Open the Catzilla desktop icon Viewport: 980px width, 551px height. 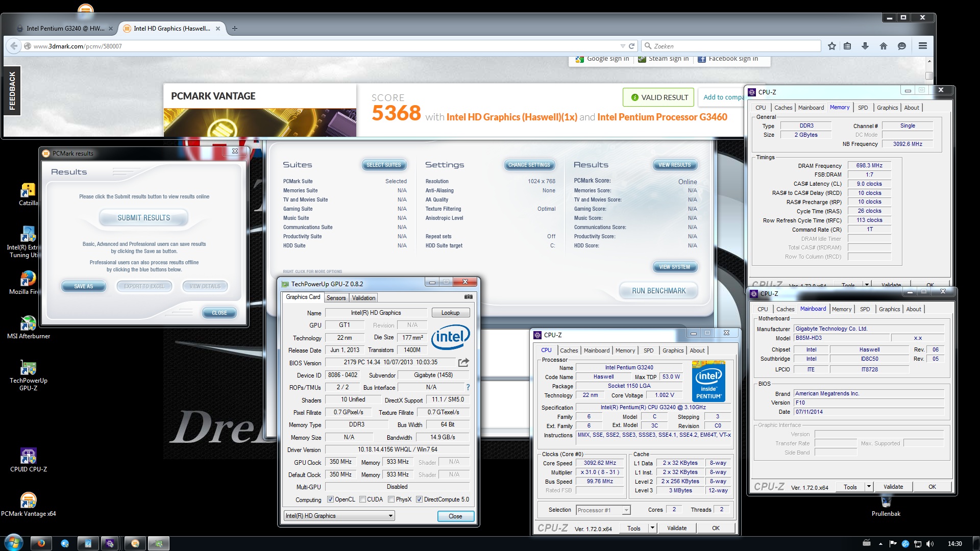click(28, 194)
